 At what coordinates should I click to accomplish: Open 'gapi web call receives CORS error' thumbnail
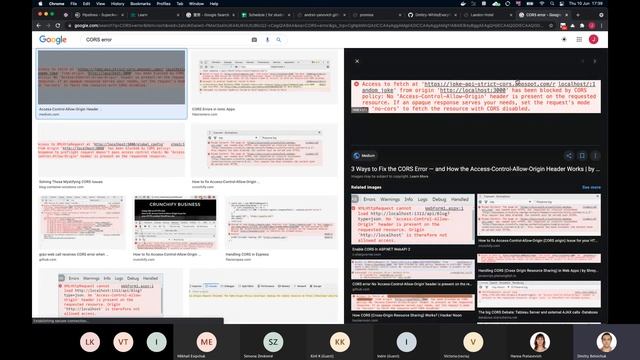pos(82,222)
